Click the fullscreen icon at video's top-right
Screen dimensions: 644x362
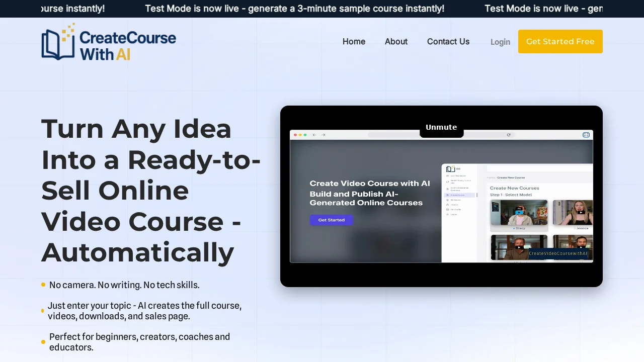pos(586,135)
